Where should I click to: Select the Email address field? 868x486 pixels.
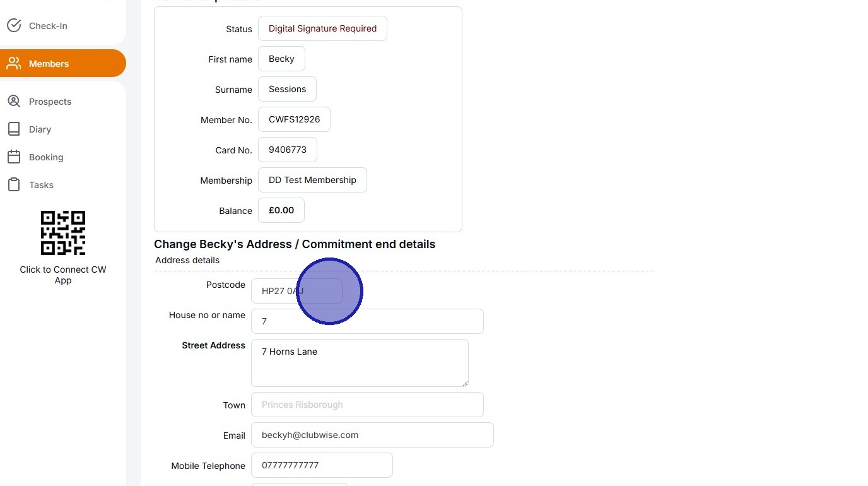tap(372, 435)
